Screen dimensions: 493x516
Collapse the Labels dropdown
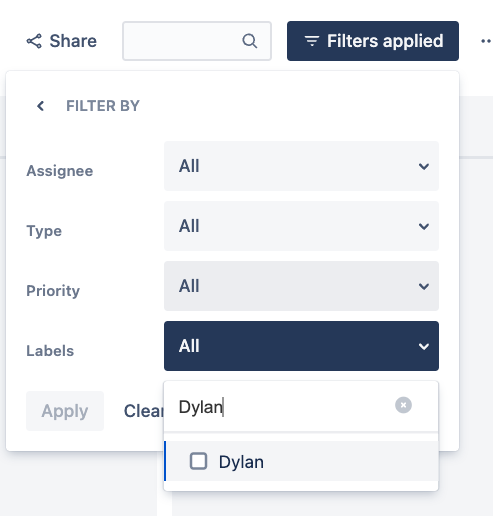(301, 346)
